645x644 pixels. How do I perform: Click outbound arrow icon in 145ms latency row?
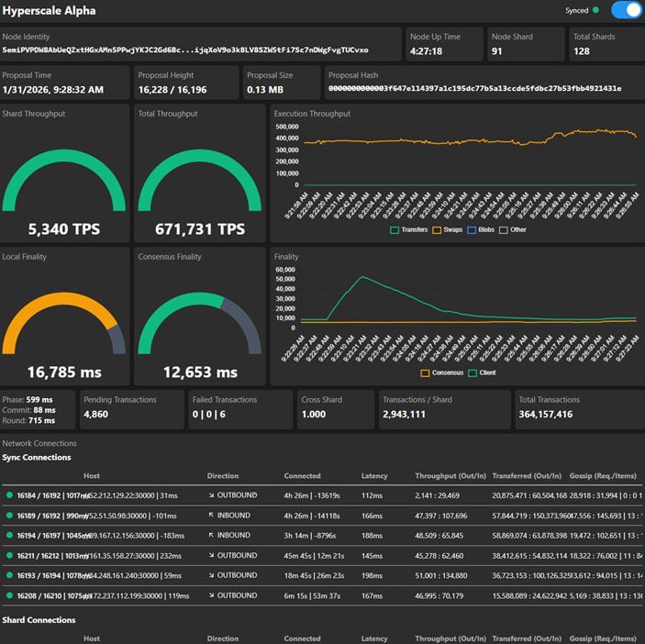(211, 555)
